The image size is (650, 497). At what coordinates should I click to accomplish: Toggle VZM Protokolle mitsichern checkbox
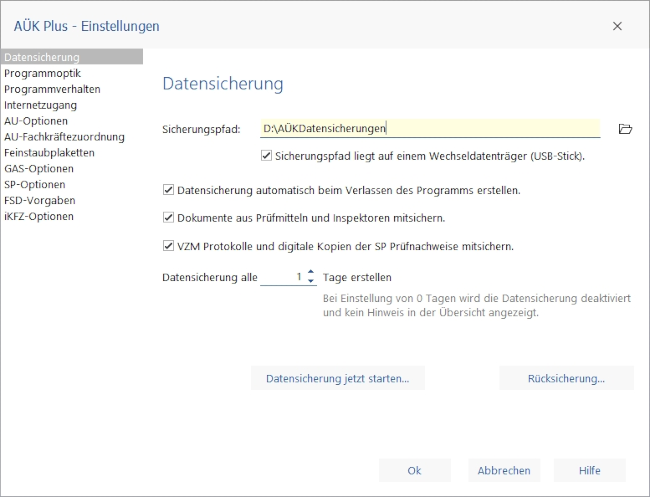[168, 245]
